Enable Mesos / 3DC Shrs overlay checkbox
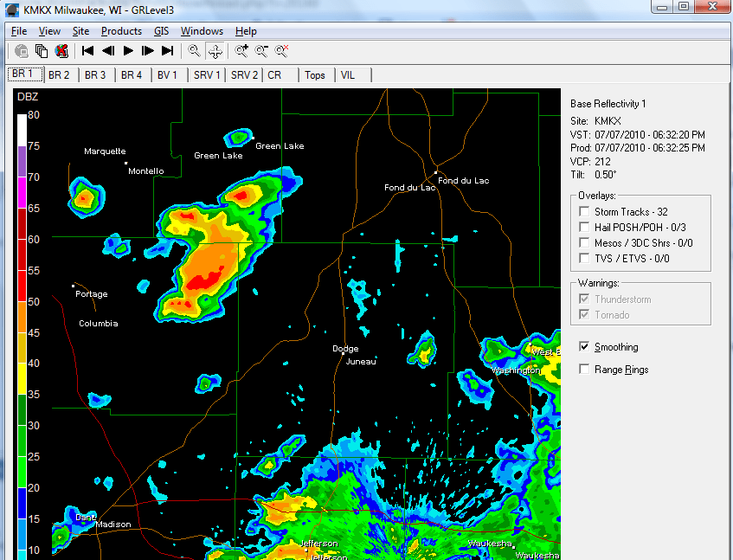The height and width of the screenshot is (560, 733). (584, 242)
